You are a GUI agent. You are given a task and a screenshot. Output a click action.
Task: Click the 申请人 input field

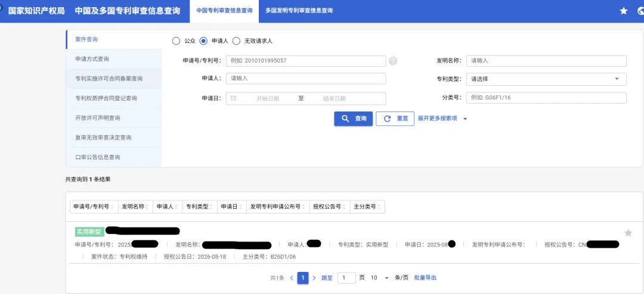pyautogui.click(x=306, y=79)
